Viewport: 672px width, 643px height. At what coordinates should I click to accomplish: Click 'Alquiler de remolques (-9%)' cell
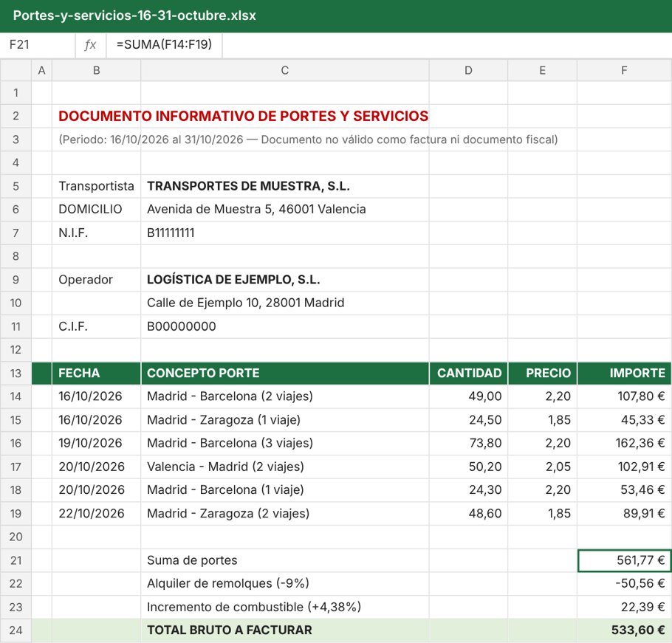284,583
